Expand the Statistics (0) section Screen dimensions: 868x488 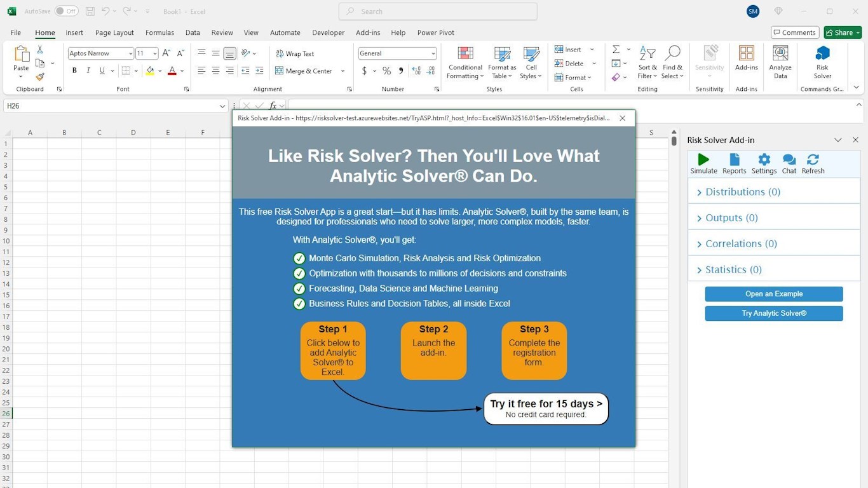774,270
